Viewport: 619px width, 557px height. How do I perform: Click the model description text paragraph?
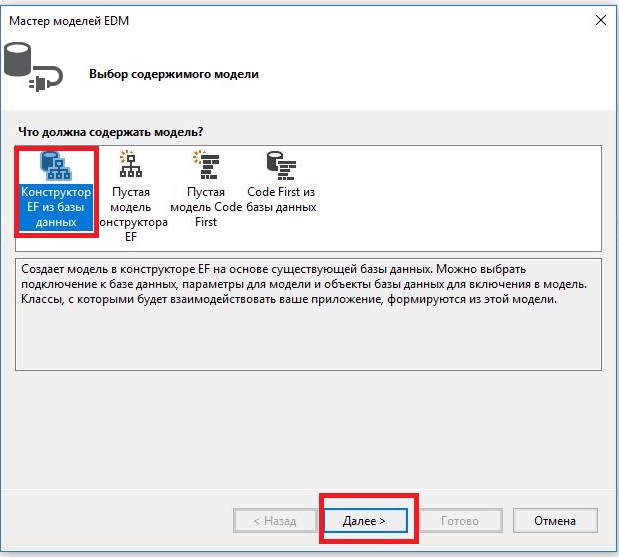(x=300, y=285)
